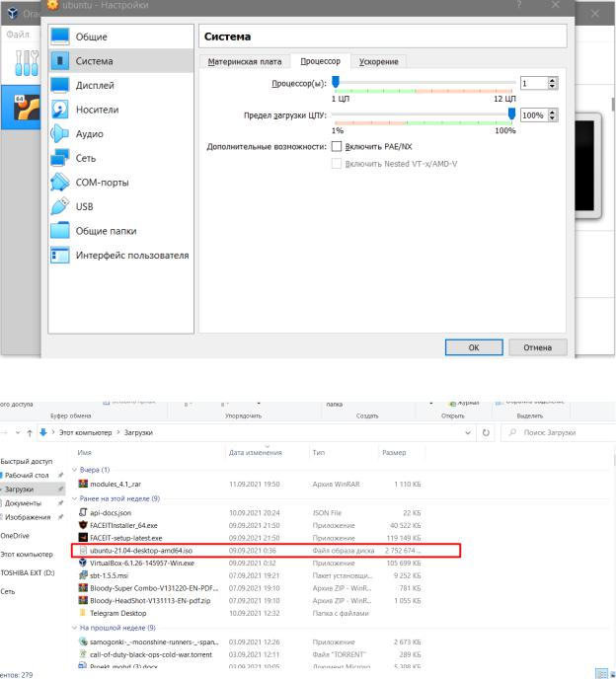Screen dimensions: 616x679
Task: Click Загрузки in the breadcrumb path
Action: (138, 432)
